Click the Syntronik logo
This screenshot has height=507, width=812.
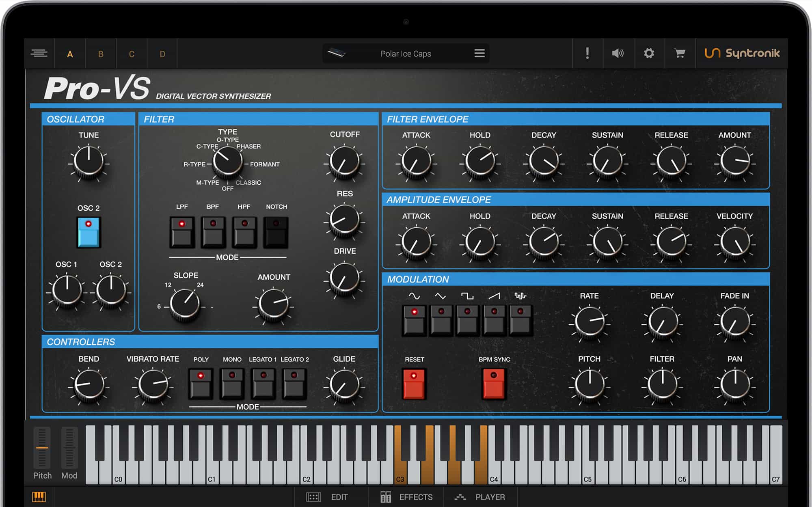742,53
